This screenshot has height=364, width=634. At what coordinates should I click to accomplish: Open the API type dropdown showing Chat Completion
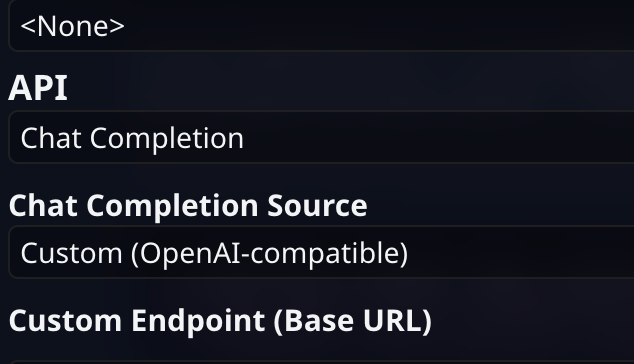pyautogui.click(x=321, y=137)
